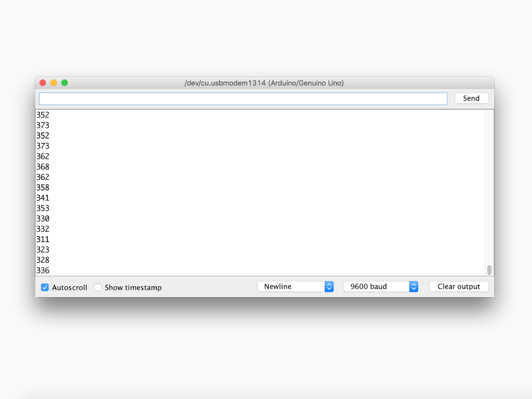
Task: Minimize the window with the yellow button
Action: click(54, 83)
